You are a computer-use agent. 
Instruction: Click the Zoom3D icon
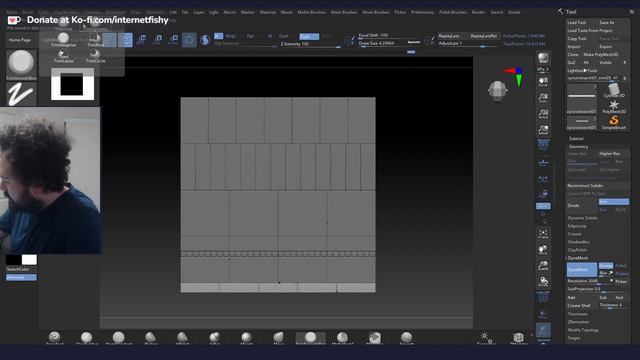pos(543,266)
